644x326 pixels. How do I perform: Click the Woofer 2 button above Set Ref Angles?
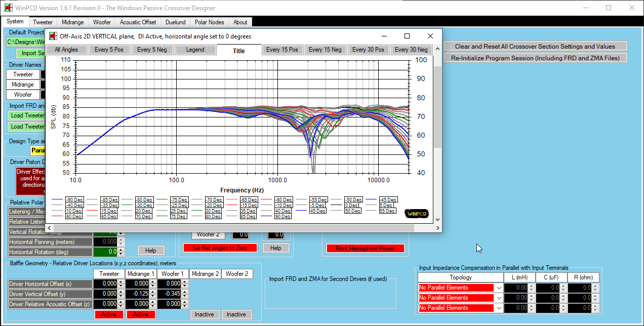(208, 234)
